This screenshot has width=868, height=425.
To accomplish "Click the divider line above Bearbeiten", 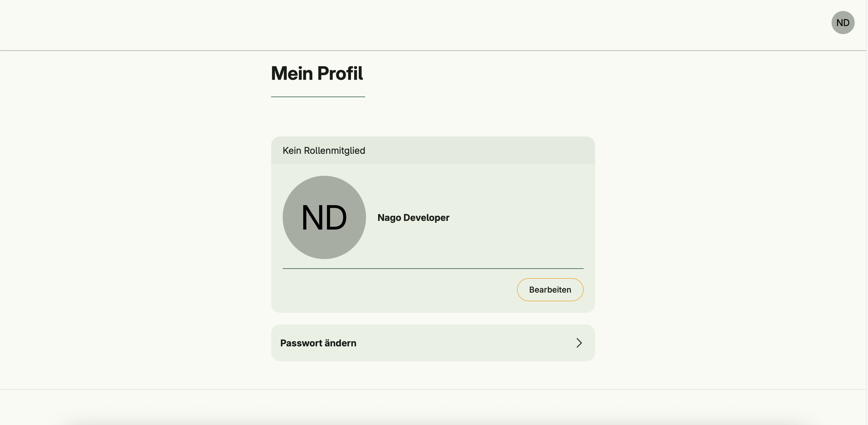I will 433,268.
